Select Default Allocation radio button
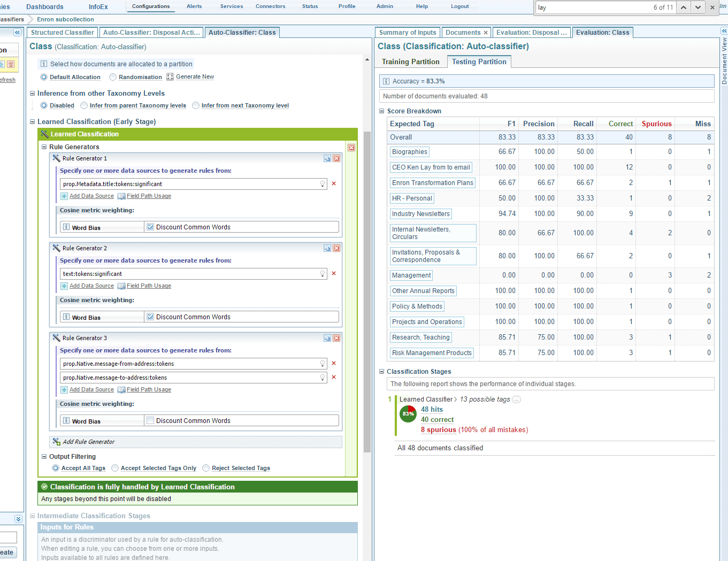728x561 pixels. pyautogui.click(x=44, y=77)
